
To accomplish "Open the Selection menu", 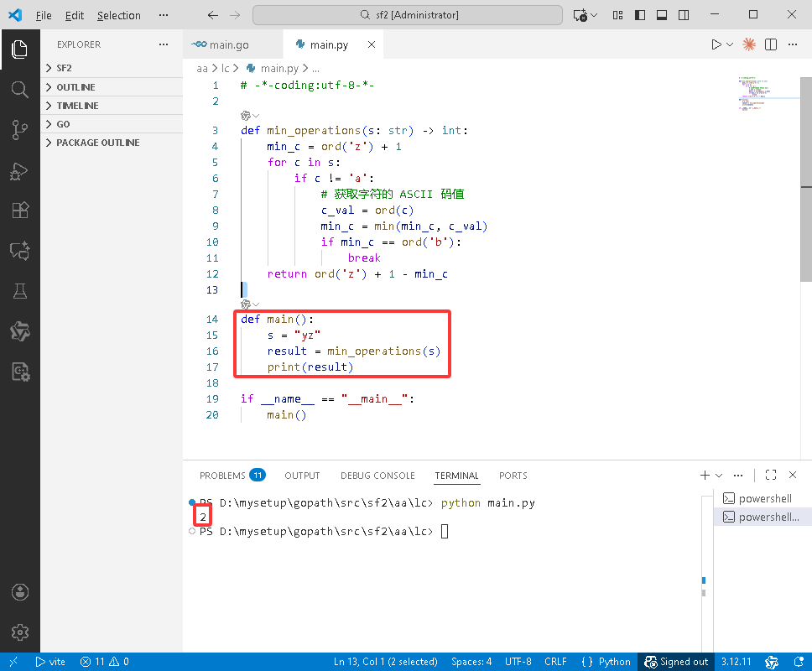I will (119, 16).
